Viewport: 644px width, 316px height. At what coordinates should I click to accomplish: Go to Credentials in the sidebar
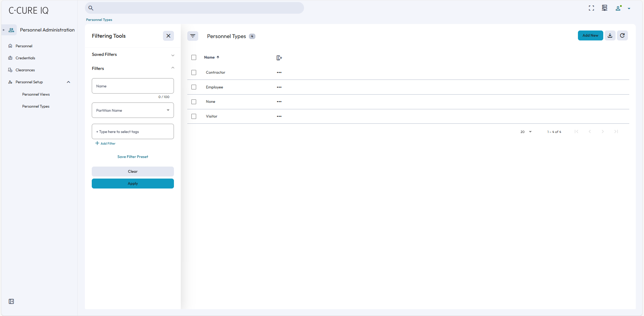click(25, 58)
